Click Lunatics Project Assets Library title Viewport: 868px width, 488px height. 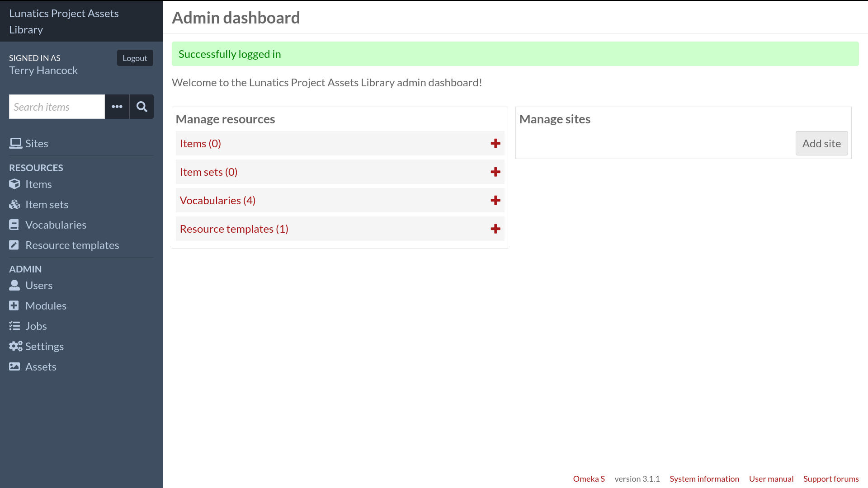point(64,21)
